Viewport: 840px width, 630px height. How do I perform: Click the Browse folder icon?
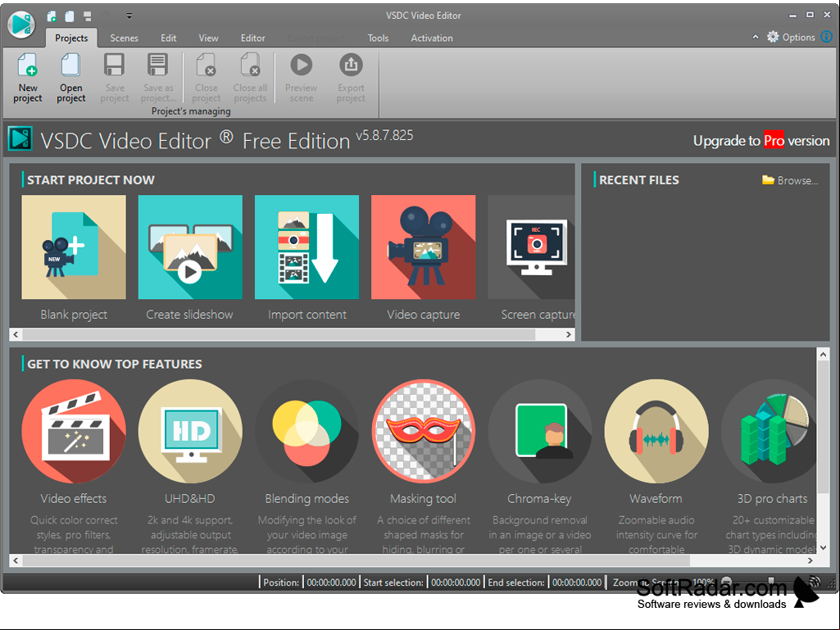768,180
